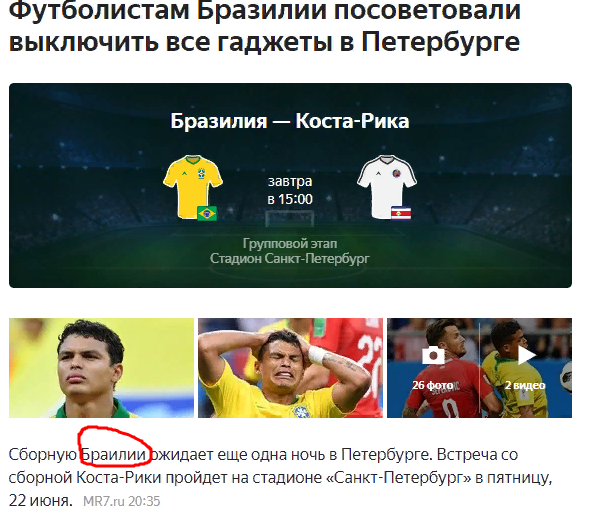This screenshot has height=528, width=606.
Task: Click the 26 фото label
Action: click(433, 385)
